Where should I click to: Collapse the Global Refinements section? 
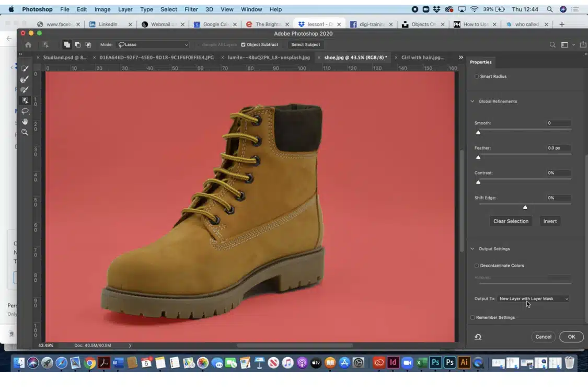coord(473,101)
